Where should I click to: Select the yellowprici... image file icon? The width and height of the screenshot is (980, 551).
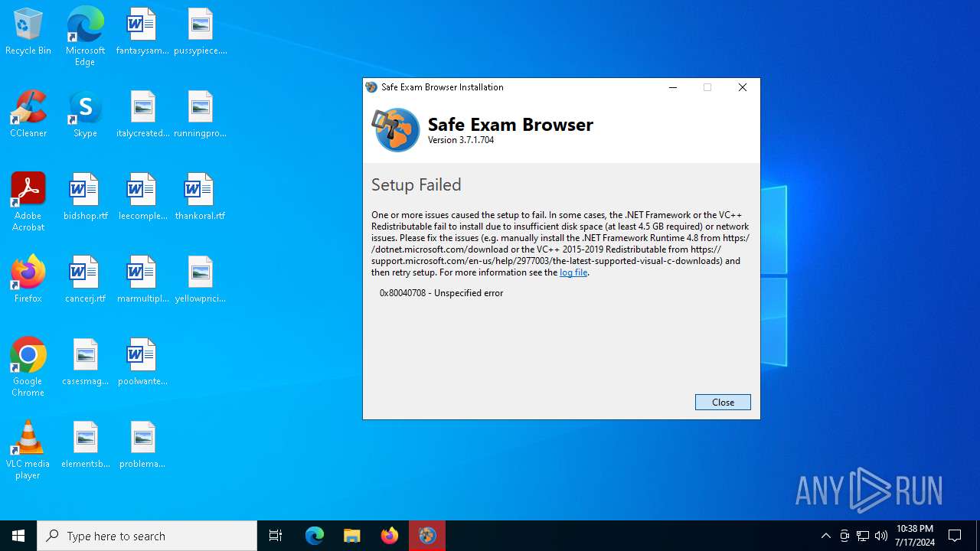[x=200, y=279]
